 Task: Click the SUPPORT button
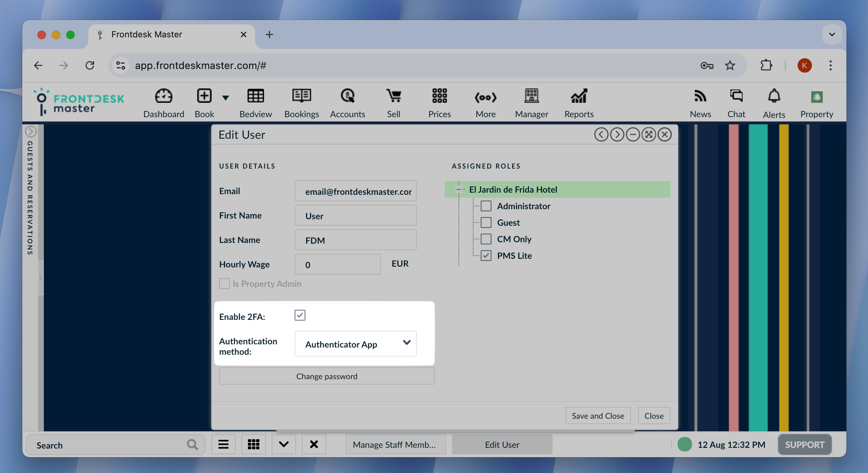point(804,445)
